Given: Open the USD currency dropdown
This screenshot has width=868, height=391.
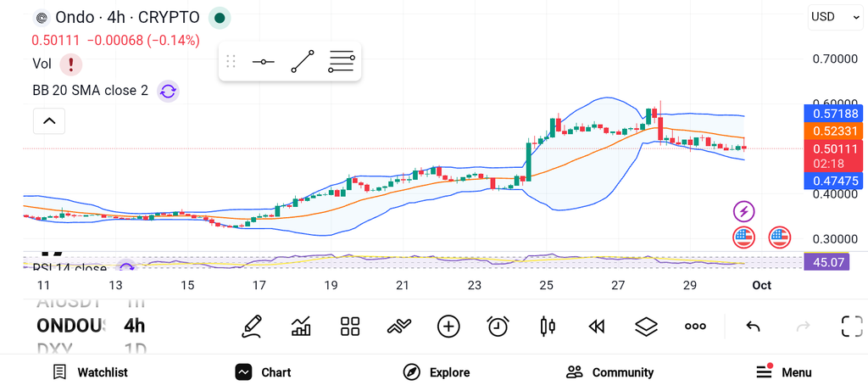Looking at the screenshot, I should tap(835, 17).
